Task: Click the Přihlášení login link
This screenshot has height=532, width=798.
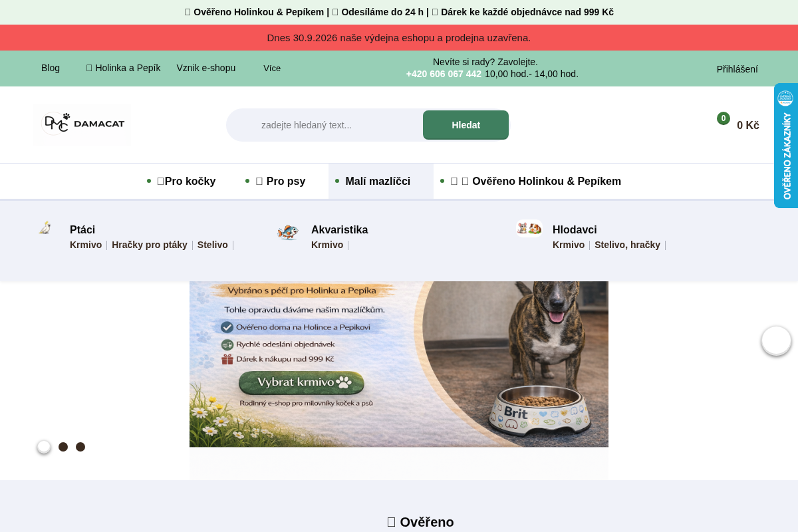Action: [737, 69]
